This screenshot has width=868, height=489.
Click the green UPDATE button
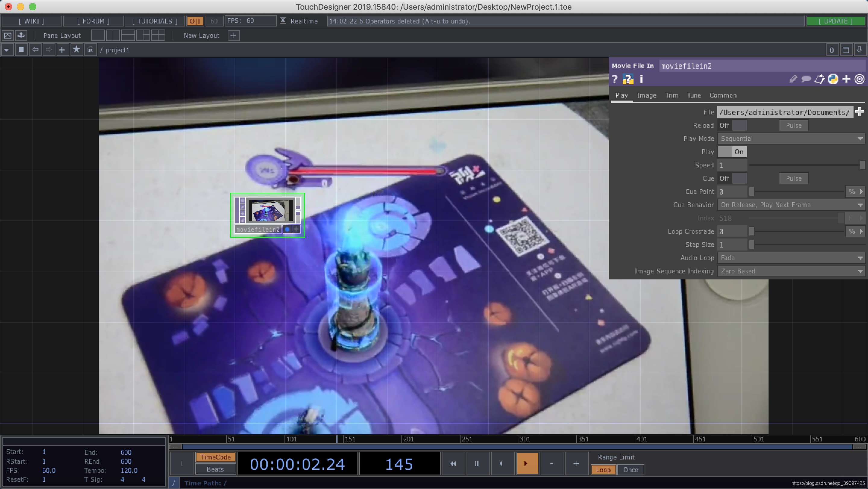click(836, 21)
